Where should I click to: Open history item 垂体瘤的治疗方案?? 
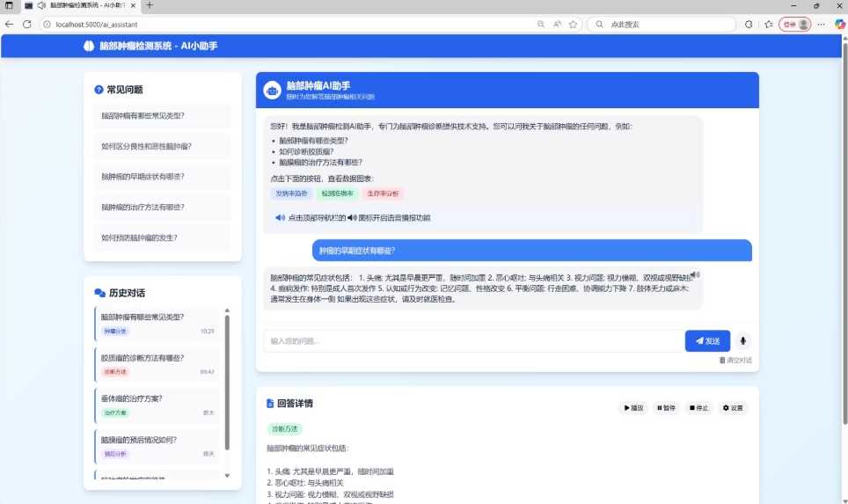[x=157, y=405]
